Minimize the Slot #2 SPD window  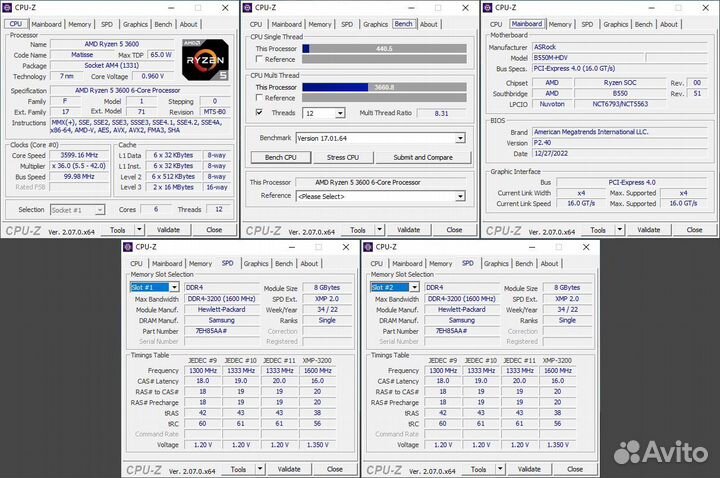click(x=532, y=247)
